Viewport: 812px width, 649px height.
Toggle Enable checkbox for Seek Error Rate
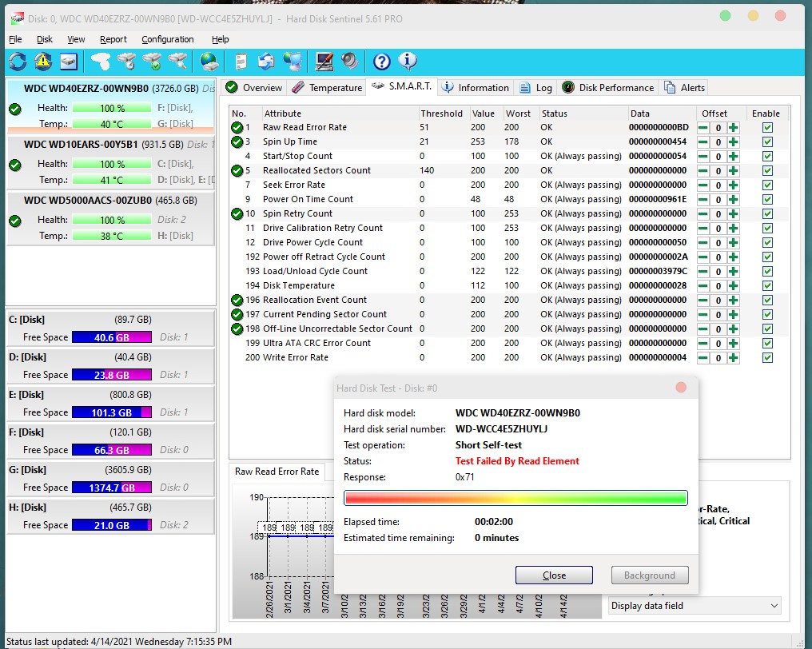pyautogui.click(x=767, y=185)
